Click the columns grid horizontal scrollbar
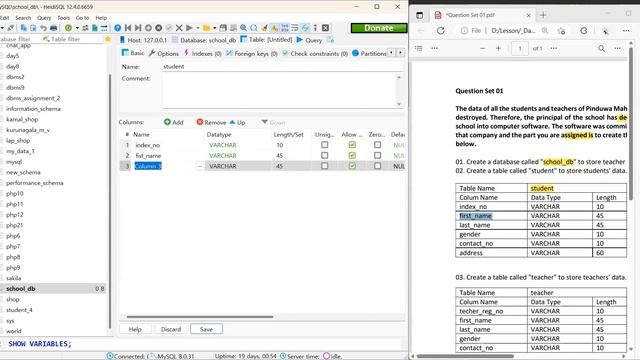Screen dimensions: 640x360 point(200,316)
